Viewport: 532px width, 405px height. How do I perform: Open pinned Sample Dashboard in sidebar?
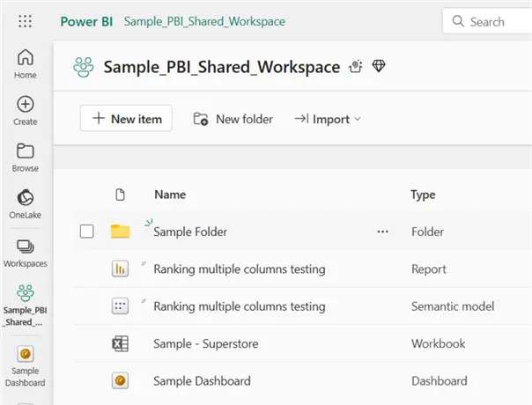click(x=26, y=361)
